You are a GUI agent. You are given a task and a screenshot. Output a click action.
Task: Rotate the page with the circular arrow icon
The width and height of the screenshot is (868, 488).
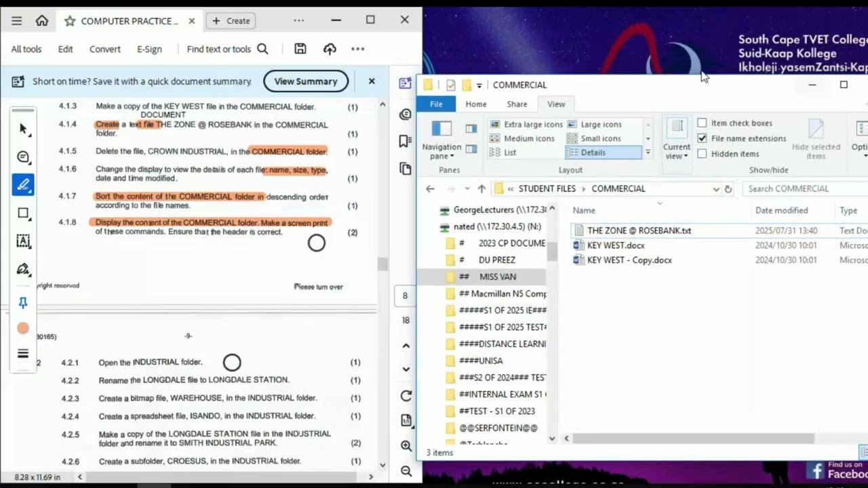pyautogui.click(x=406, y=396)
